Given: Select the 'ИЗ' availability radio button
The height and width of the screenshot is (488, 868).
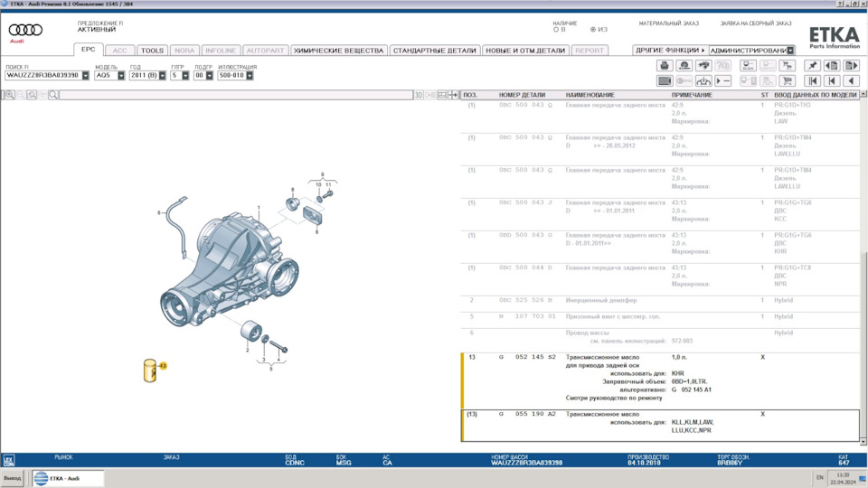Looking at the screenshot, I should (593, 30).
